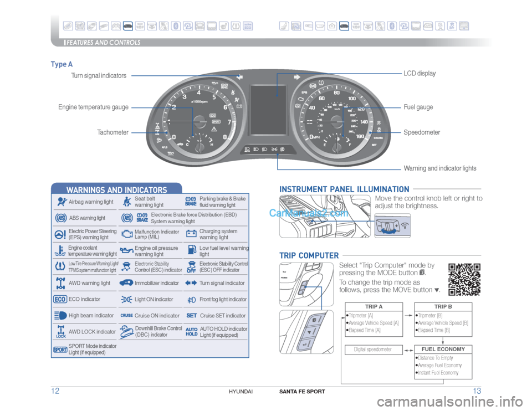Click the Airbag warning light icon
532x411 pixels.
62,202
